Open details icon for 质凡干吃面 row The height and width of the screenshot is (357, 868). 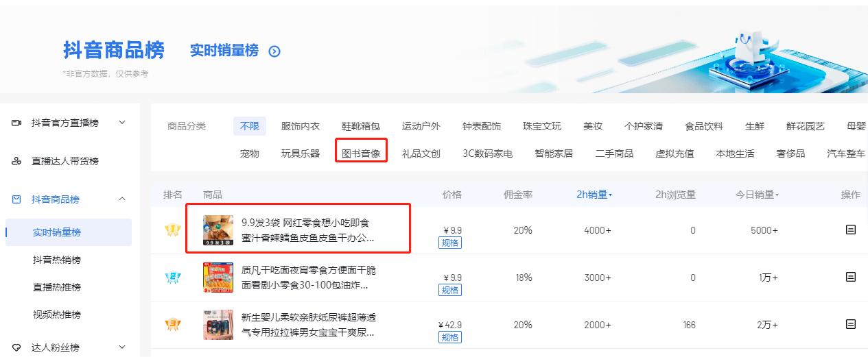pos(851,277)
